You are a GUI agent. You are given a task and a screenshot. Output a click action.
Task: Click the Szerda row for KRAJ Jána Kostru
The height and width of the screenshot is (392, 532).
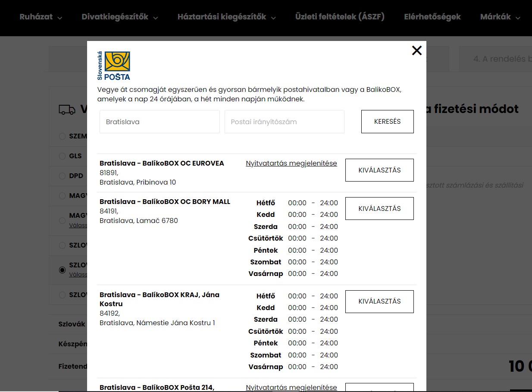293,320
